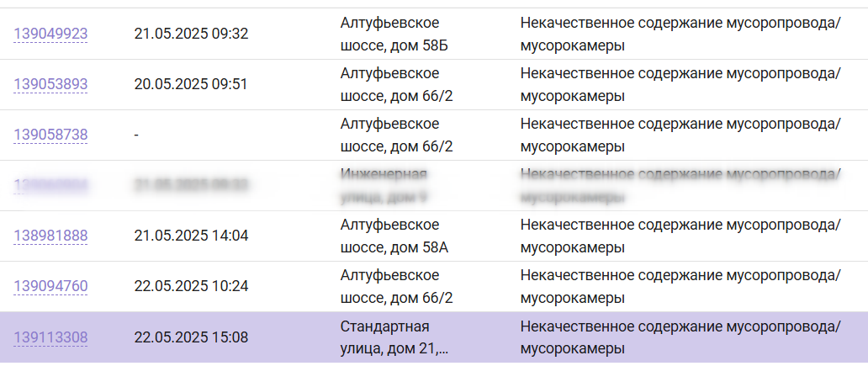Click address Алтуфьевское шоссе, дом 58Б

click(394, 34)
